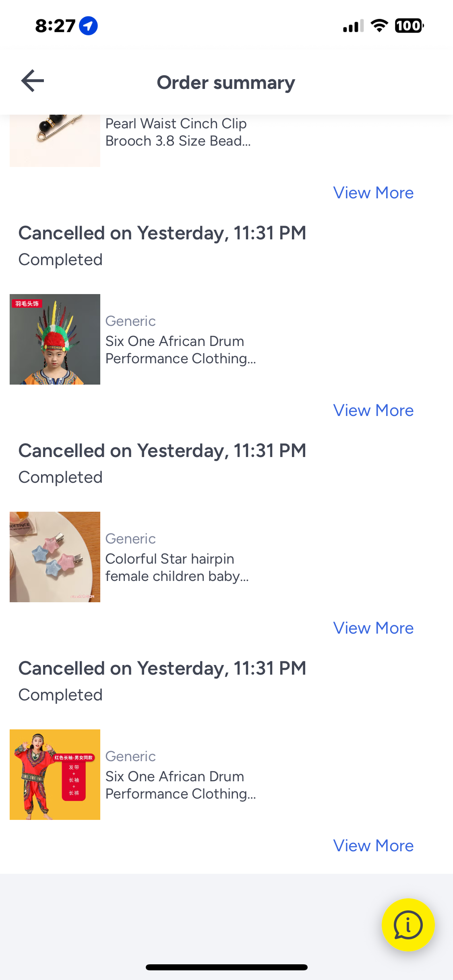Viewport: 453px width, 980px height.
Task: Open the pearl brooch product thumbnail
Action: (x=55, y=140)
